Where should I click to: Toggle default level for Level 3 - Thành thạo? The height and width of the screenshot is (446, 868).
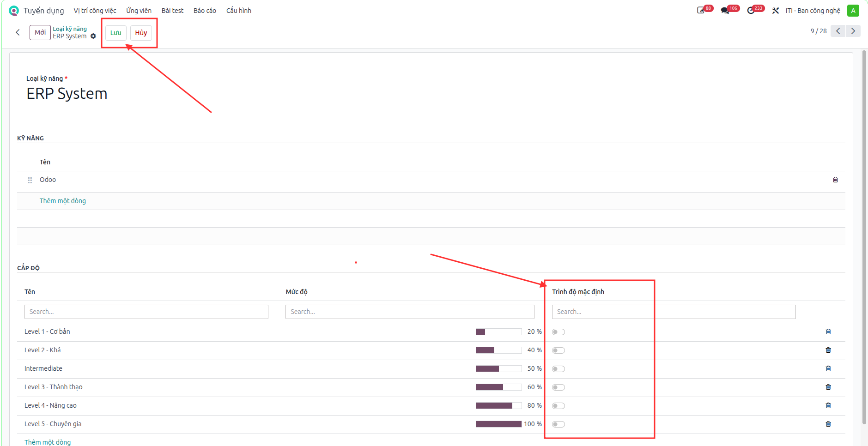click(x=558, y=387)
